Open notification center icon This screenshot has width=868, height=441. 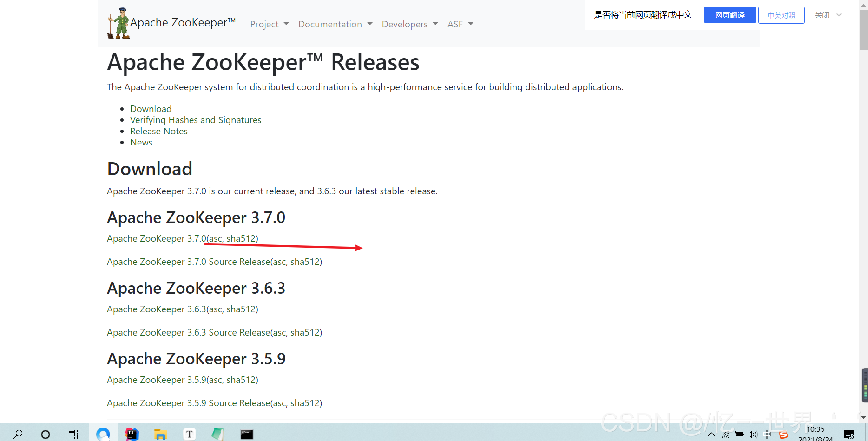click(x=849, y=435)
